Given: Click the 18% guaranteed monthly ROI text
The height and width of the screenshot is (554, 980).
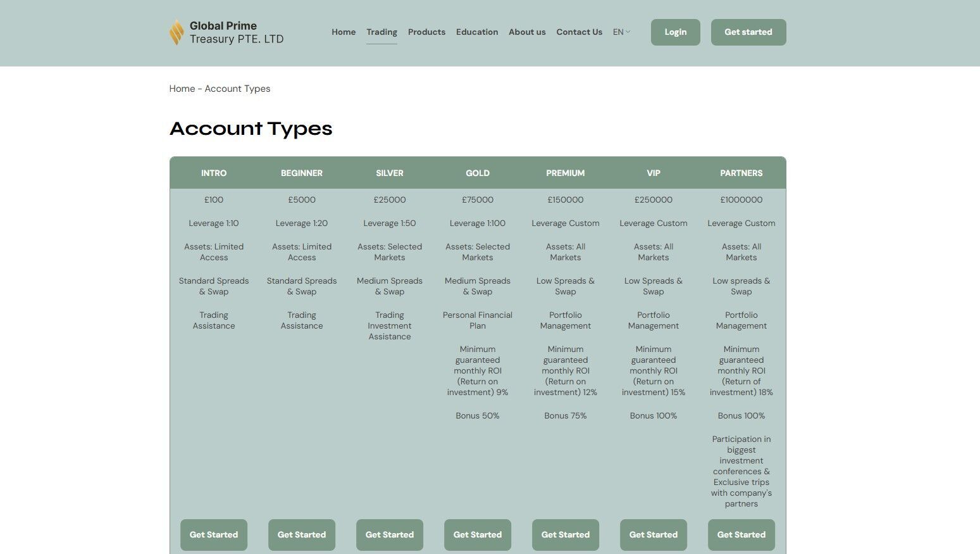Looking at the screenshot, I should point(741,370).
